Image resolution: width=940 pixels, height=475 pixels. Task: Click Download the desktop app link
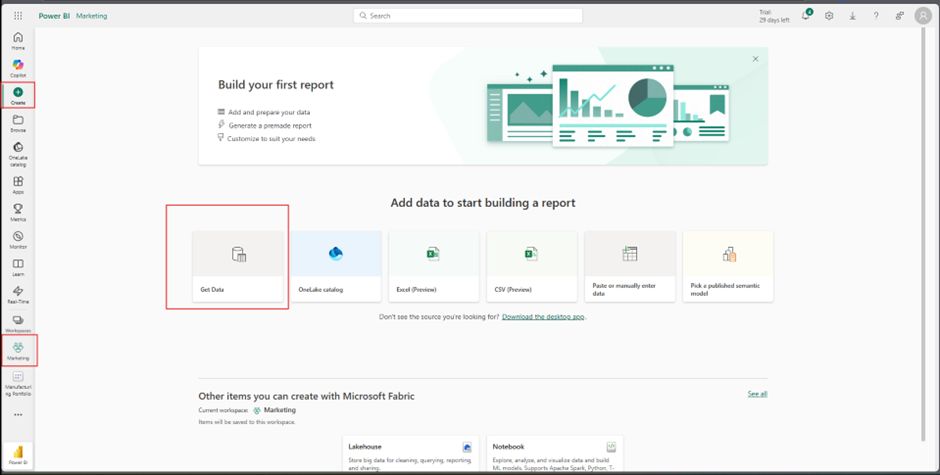[x=543, y=316]
